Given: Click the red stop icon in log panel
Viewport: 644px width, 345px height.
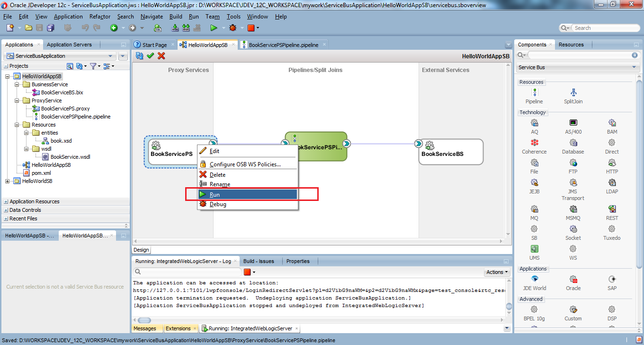Looking at the screenshot, I should coord(247,272).
